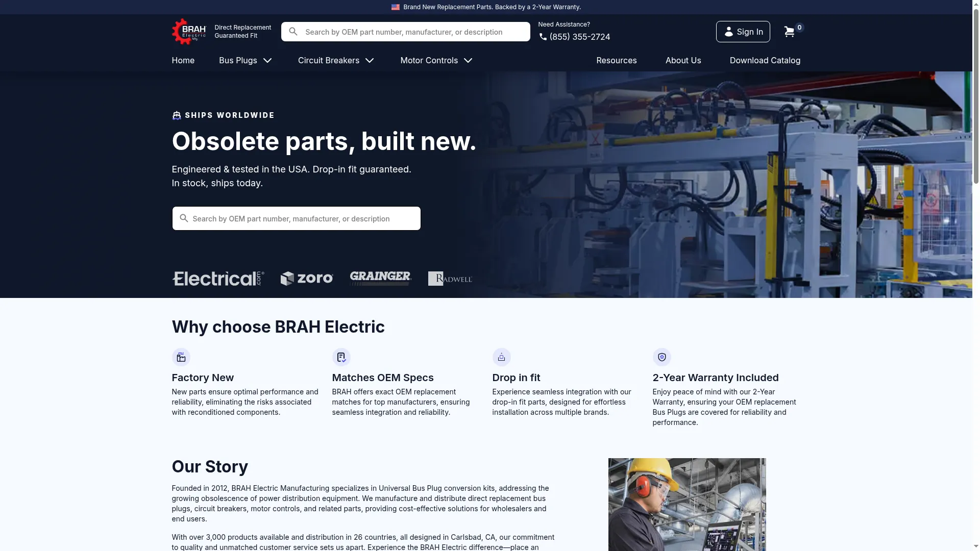This screenshot has height=551, width=980.
Task: Click the person icon in Sign In
Action: [x=729, y=32]
